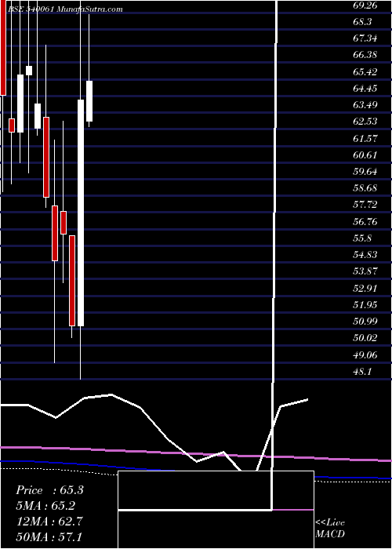392x549 pixels.
Task: Click the 51.95 price axis label
Action: [x=365, y=306]
